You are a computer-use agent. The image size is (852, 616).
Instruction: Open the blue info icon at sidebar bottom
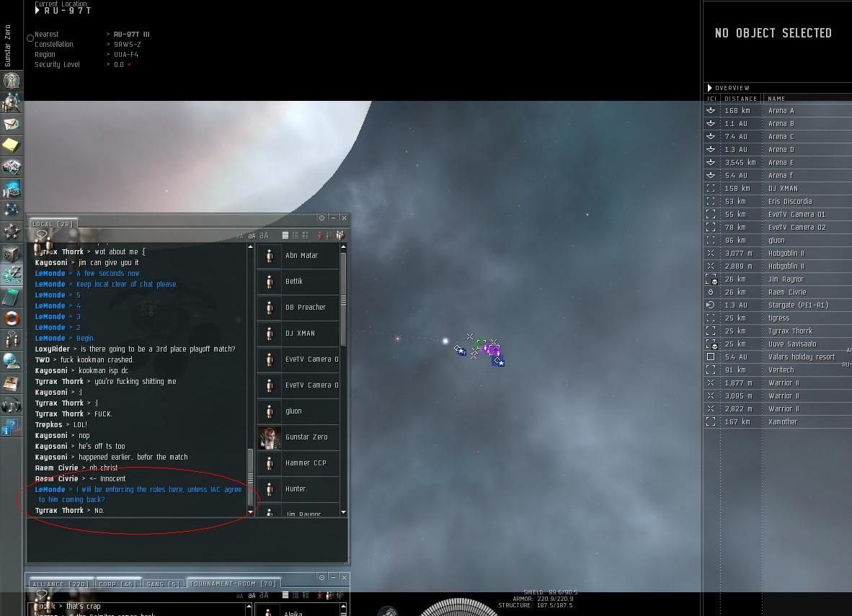point(12,427)
